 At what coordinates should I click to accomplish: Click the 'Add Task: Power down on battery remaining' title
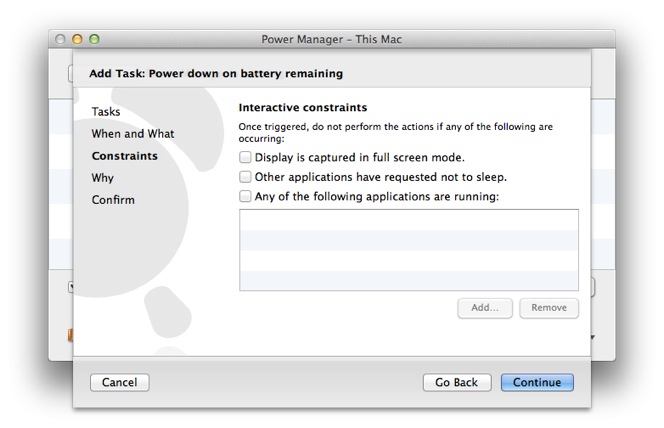pos(216,73)
